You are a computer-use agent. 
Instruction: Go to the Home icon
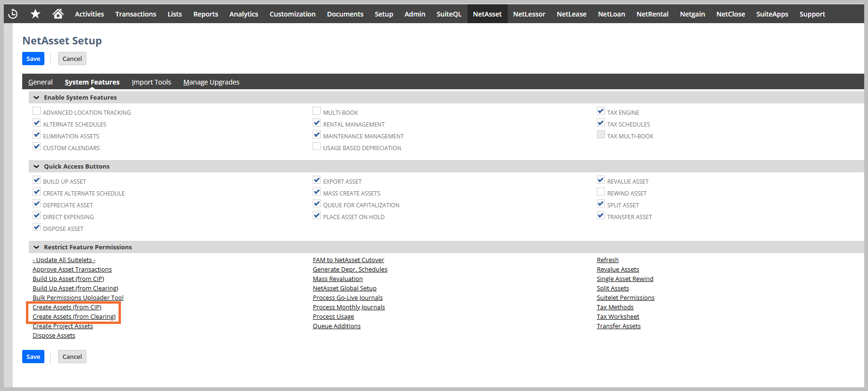pyautogui.click(x=58, y=14)
